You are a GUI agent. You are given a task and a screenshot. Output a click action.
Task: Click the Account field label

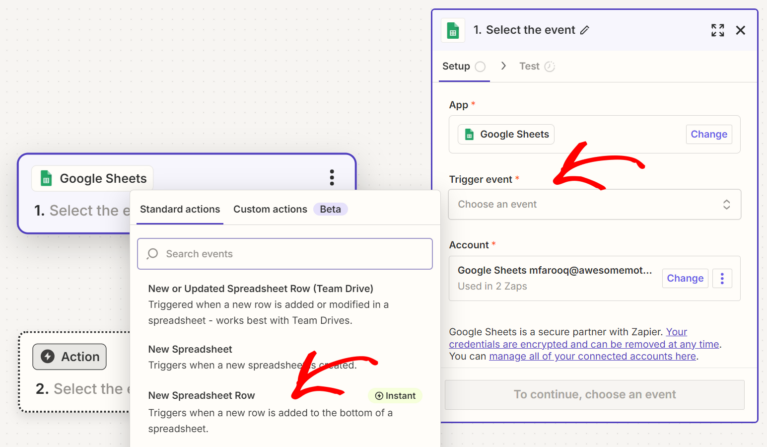click(469, 245)
